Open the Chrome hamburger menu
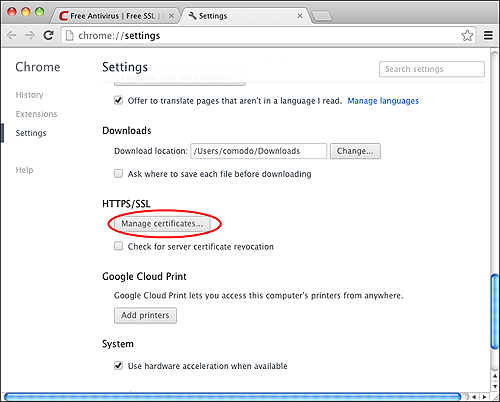The width and height of the screenshot is (500, 402). coord(488,35)
